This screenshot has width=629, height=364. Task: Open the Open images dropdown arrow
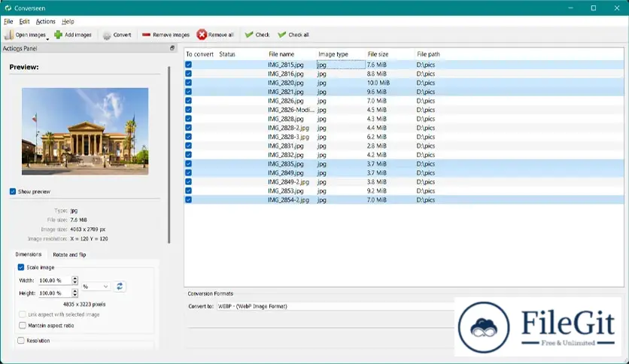(47, 39)
